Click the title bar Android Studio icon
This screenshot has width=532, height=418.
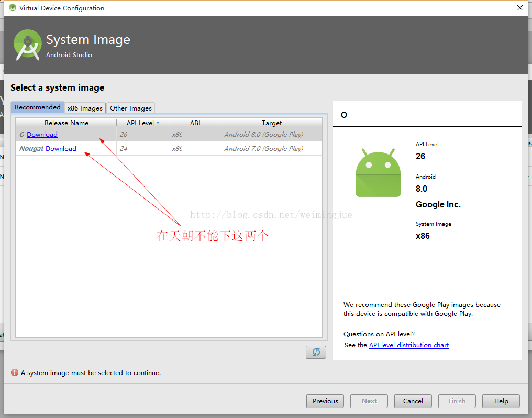(13, 8)
